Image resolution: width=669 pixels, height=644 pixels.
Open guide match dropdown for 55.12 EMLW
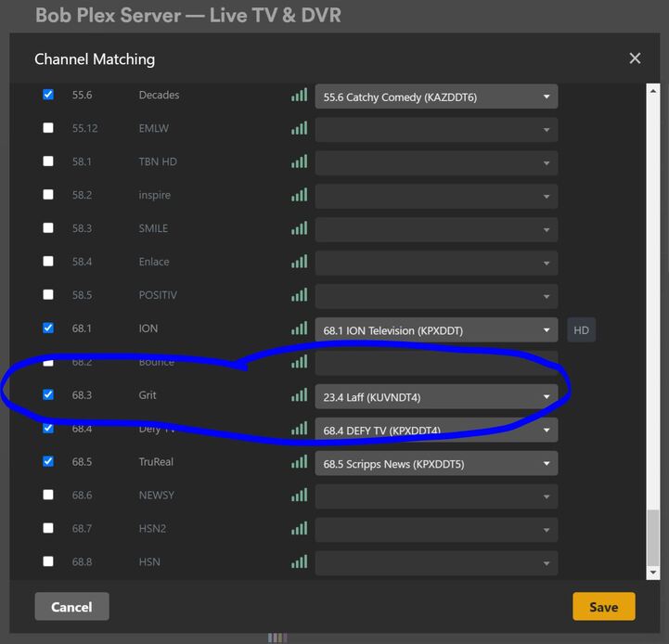point(436,130)
